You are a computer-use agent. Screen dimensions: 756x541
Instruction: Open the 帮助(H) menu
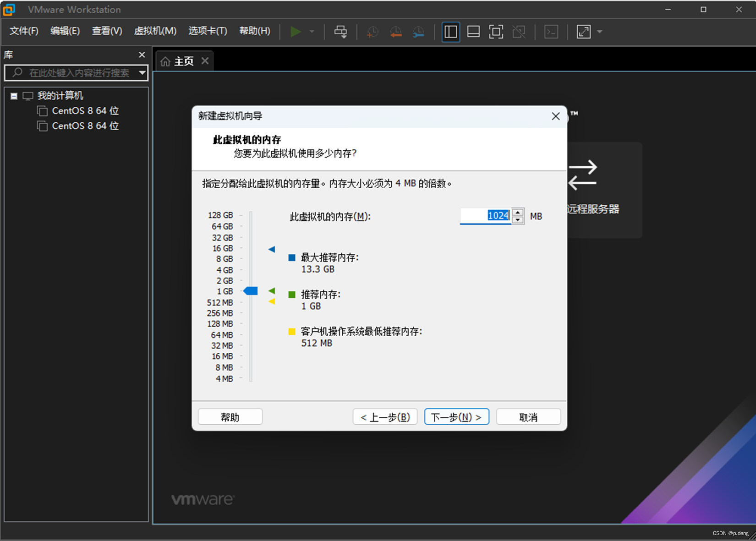(x=255, y=31)
